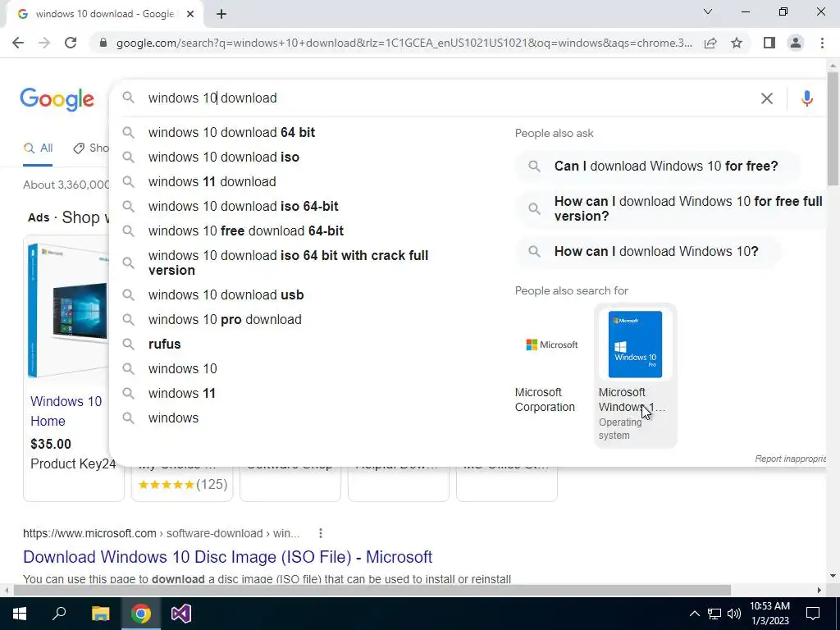This screenshot has height=630, width=840.
Task: Open the notification center icon
Action: click(x=813, y=614)
